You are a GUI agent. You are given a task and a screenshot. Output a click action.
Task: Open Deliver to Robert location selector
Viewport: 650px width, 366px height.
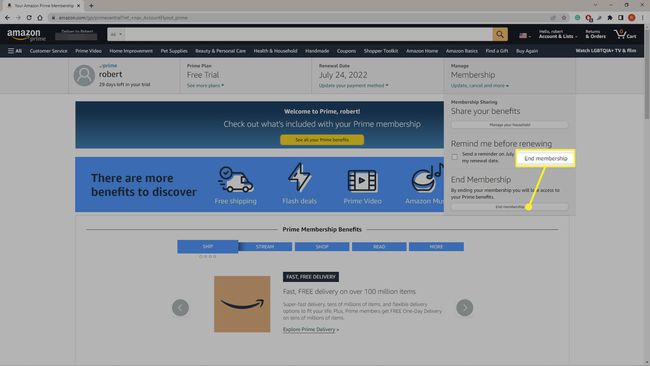pos(77,35)
